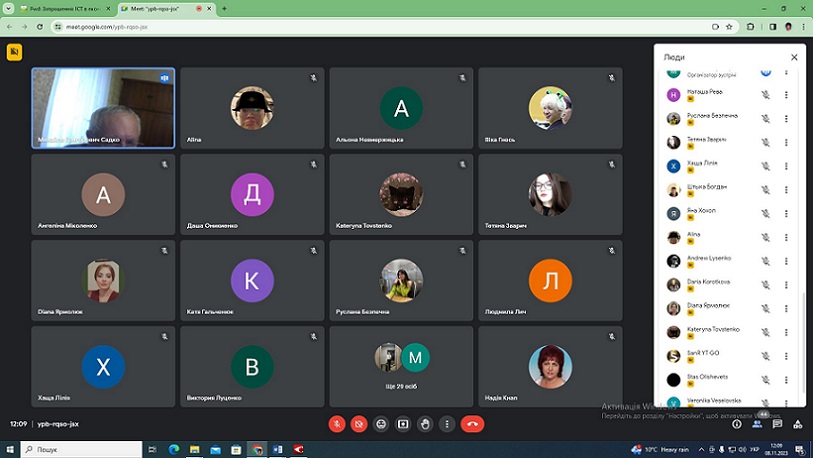Mute Daria Korotkova in people list
Viewport: 813px width, 458px height.
click(x=765, y=285)
